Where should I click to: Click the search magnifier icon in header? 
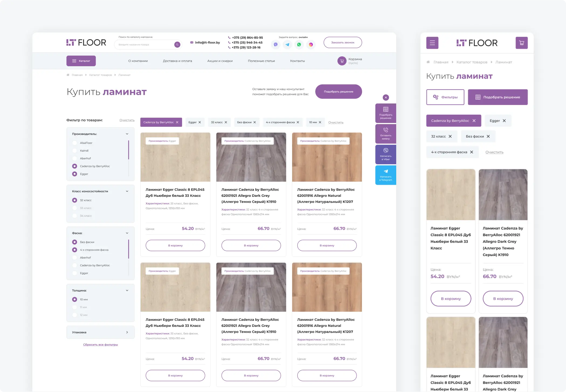pyautogui.click(x=177, y=45)
